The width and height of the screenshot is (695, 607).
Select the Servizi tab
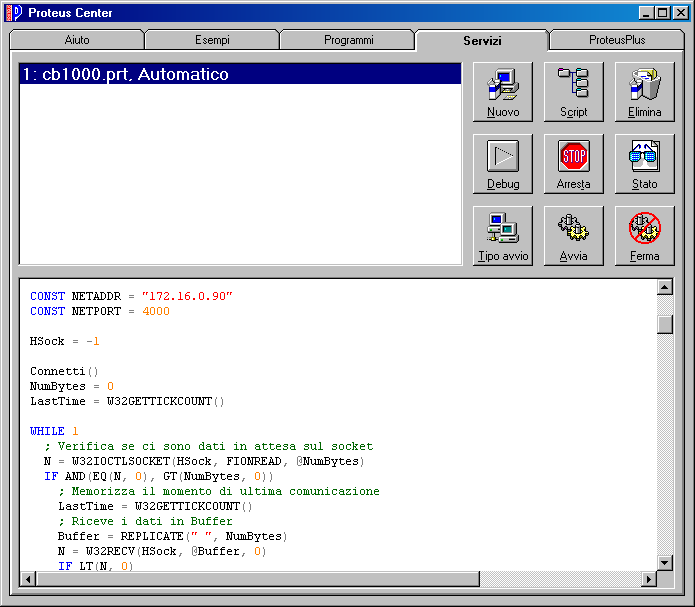[482, 40]
